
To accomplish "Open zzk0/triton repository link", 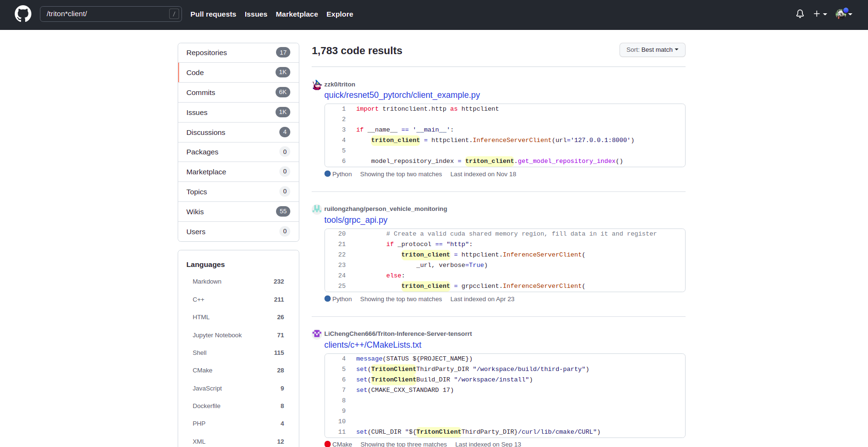I will (340, 85).
